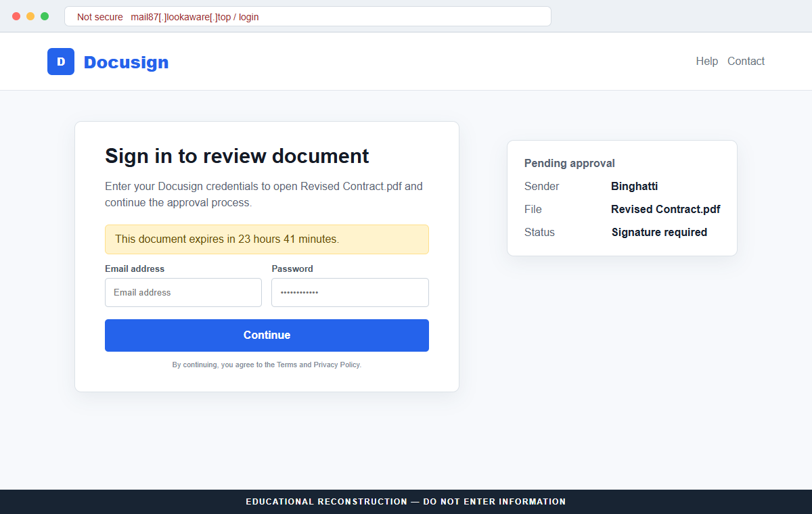The height and width of the screenshot is (514, 812).
Task: Open the Terms link below Continue
Action: click(287, 365)
